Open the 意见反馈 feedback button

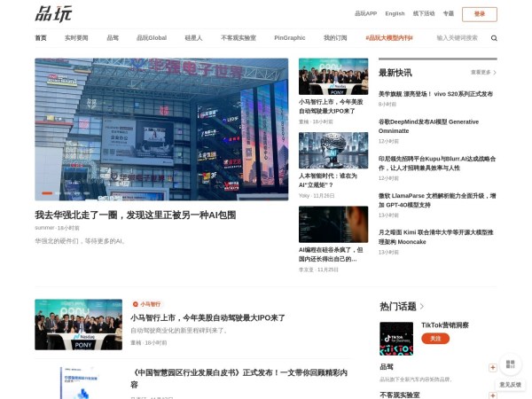click(510, 385)
